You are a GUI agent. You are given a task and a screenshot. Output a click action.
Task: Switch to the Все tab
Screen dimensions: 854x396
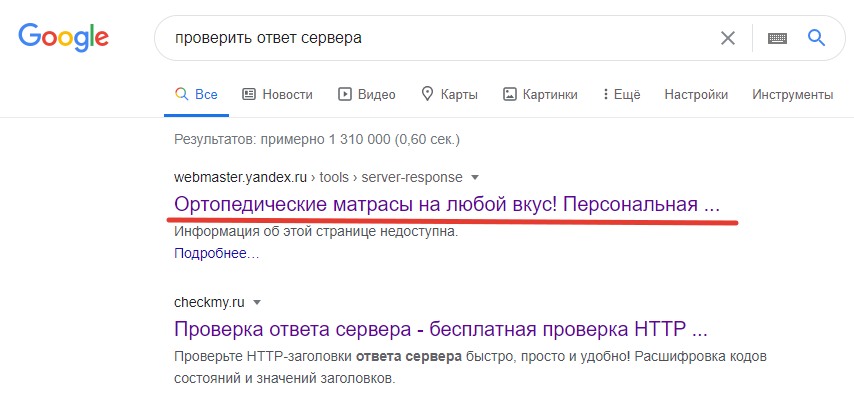tap(196, 94)
